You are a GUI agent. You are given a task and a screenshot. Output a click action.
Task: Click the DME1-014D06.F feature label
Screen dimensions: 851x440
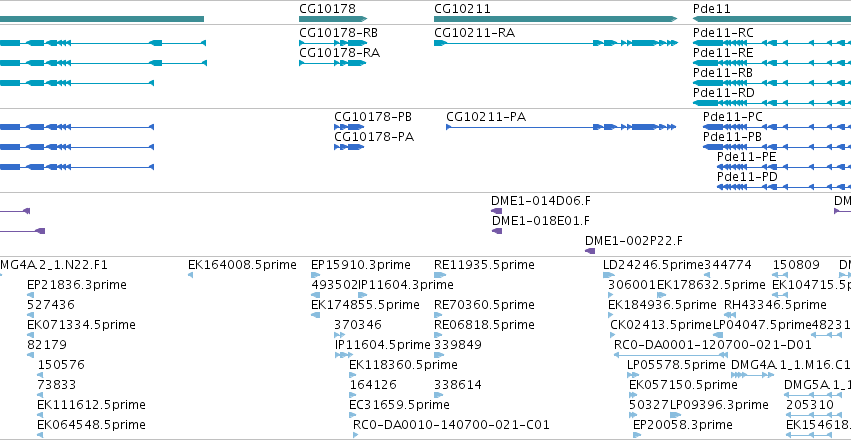(541, 201)
